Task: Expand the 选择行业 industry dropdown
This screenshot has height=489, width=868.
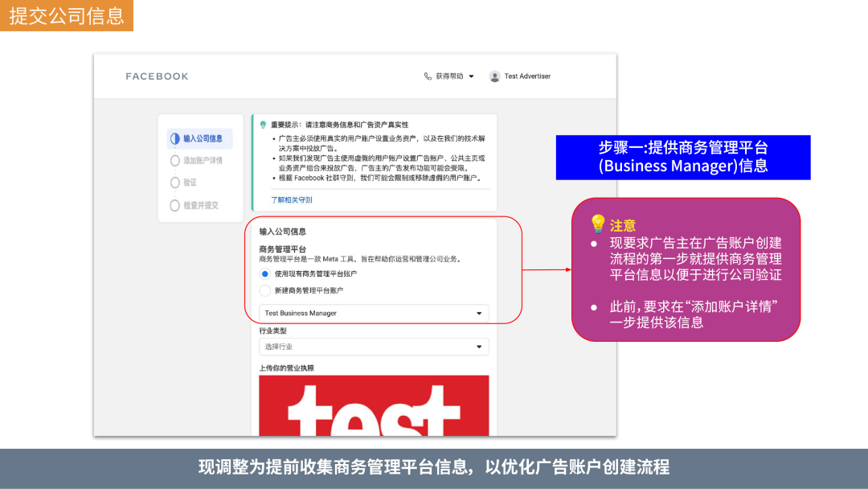Action: click(374, 347)
